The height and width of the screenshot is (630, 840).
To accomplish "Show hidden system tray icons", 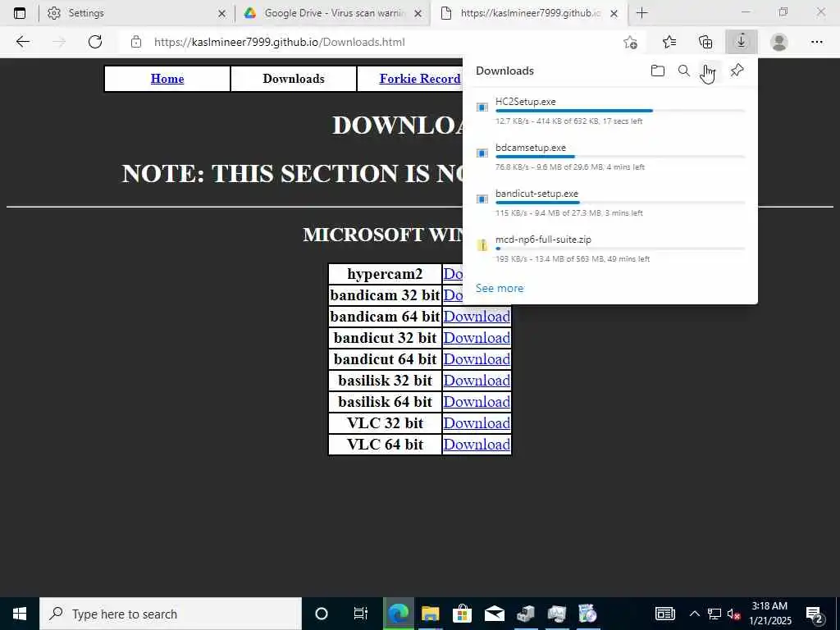I will [694, 614].
